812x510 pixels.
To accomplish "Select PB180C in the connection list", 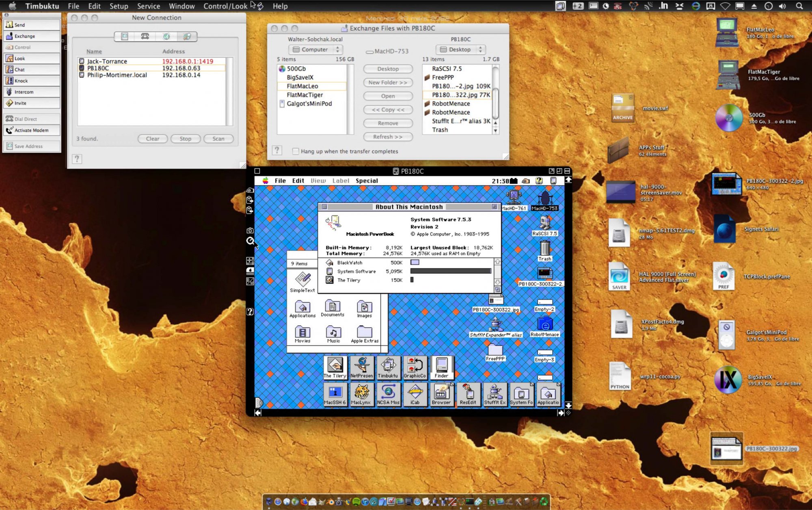I will [98, 68].
